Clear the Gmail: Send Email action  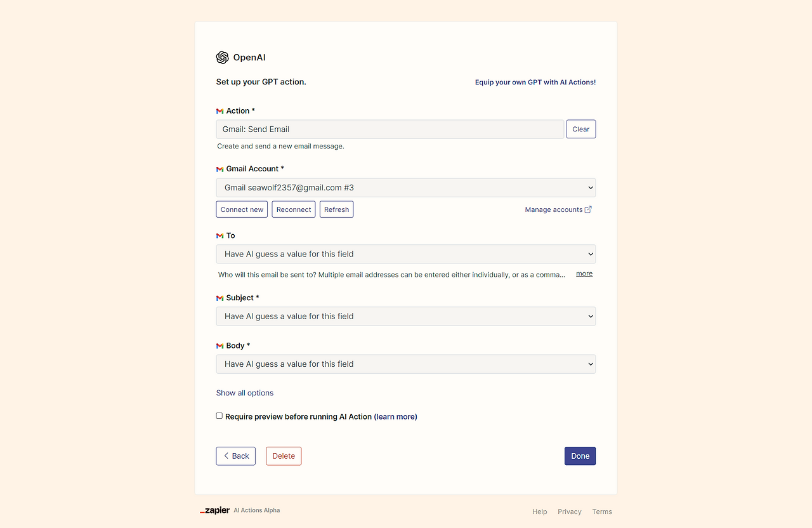pos(580,128)
